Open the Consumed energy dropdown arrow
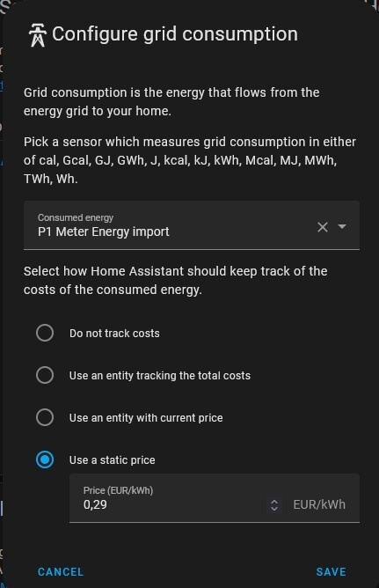Viewport: 379px width, 588px height. point(341,226)
